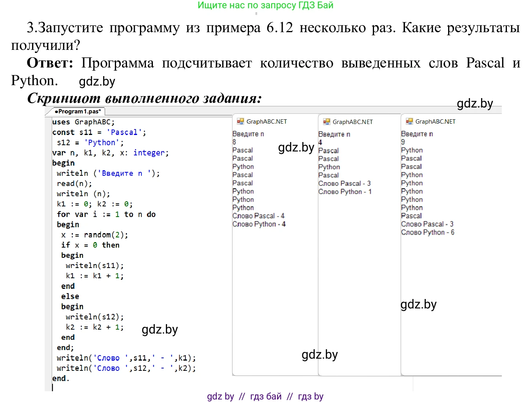The width and height of the screenshot is (532, 403).
Task: Click the writeln line that prints s11 and k1
Action: (x=126, y=358)
